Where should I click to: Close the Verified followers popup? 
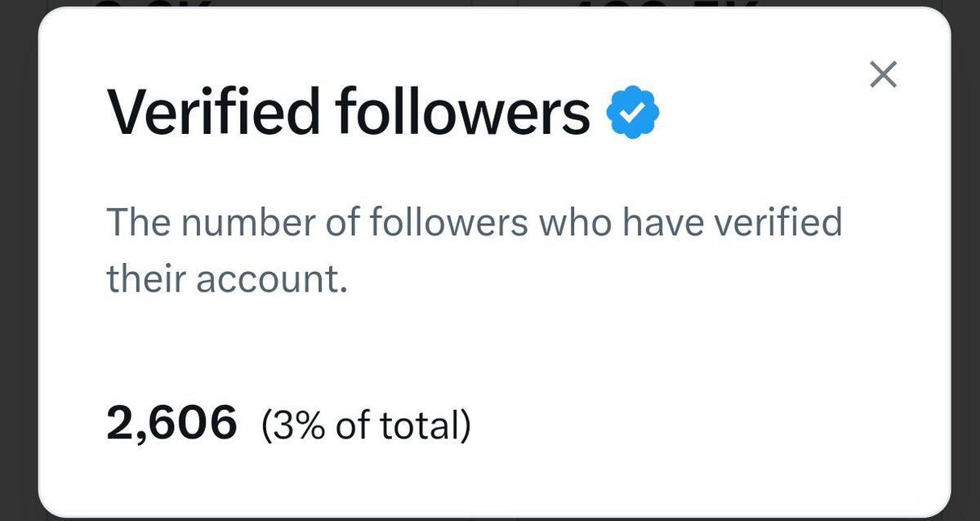pos(883,75)
